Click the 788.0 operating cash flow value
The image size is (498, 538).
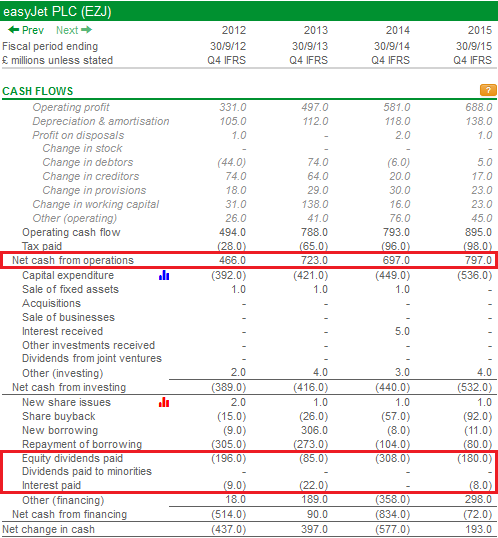click(x=314, y=232)
